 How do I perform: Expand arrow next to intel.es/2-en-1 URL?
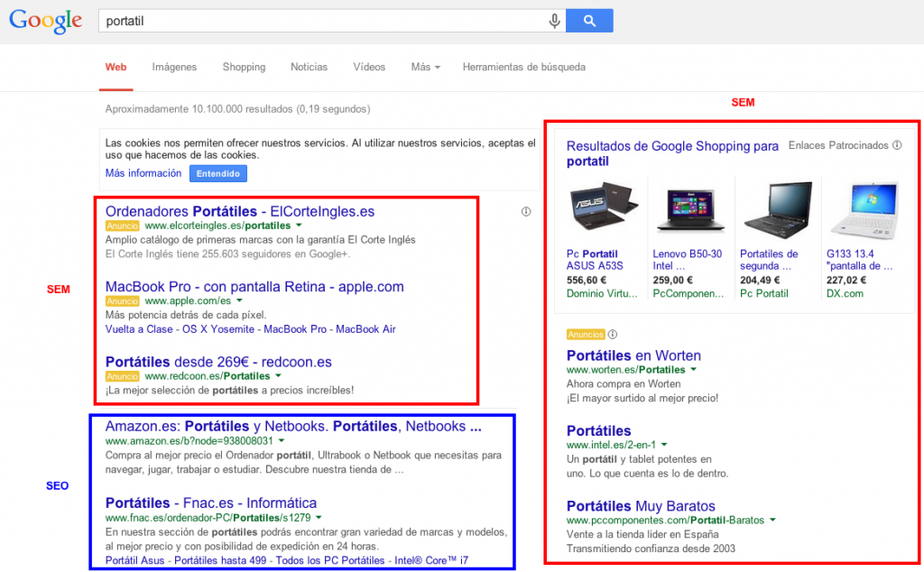[x=664, y=446]
